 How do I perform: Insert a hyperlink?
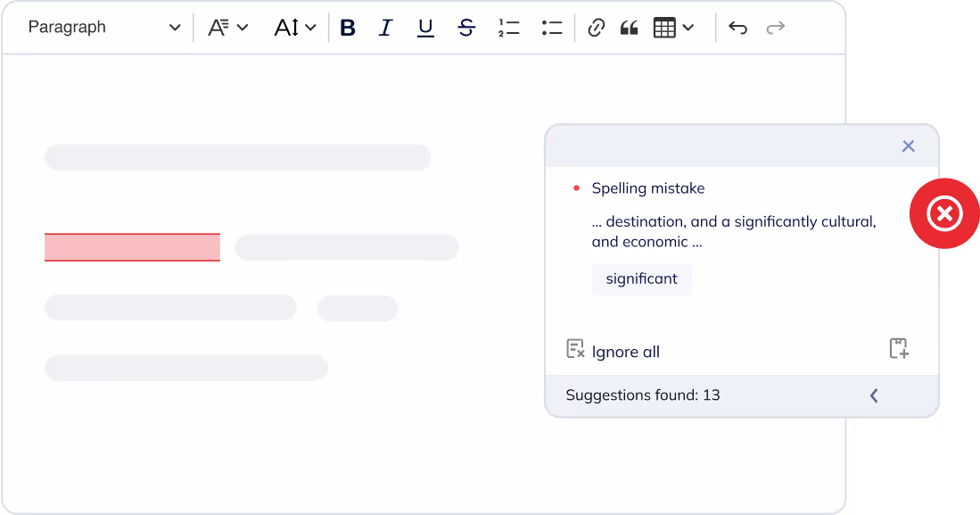(x=596, y=28)
